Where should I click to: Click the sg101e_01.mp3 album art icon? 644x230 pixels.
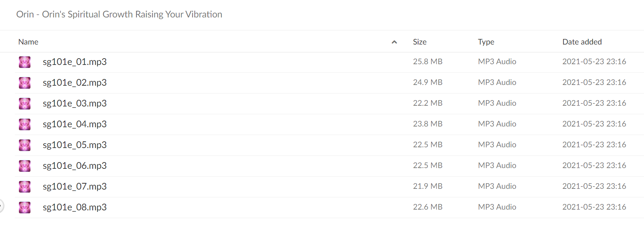point(25,62)
